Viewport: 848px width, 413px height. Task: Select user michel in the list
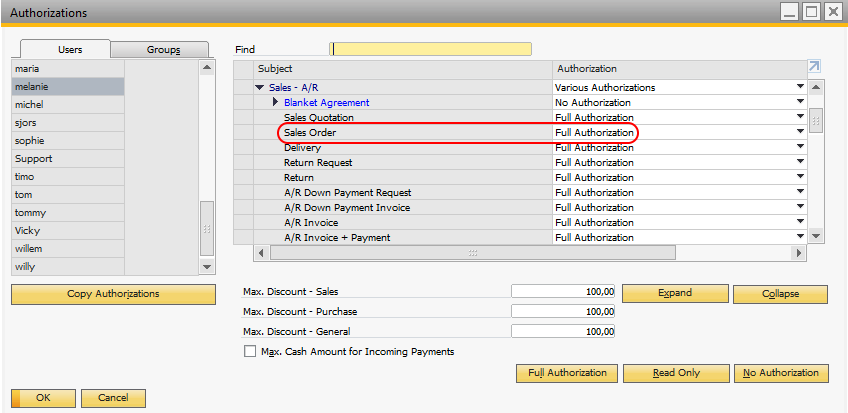pyautogui.click(x=68, y=104)
